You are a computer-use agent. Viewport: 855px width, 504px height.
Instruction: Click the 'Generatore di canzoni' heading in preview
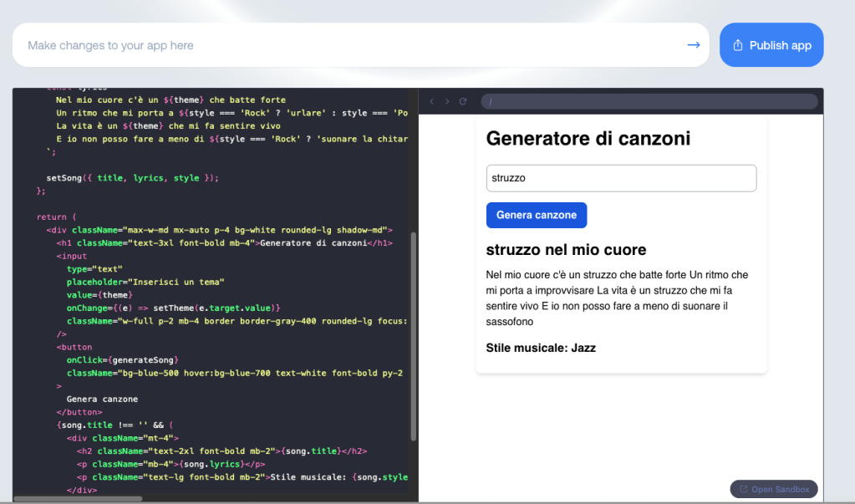pos(588,138)
